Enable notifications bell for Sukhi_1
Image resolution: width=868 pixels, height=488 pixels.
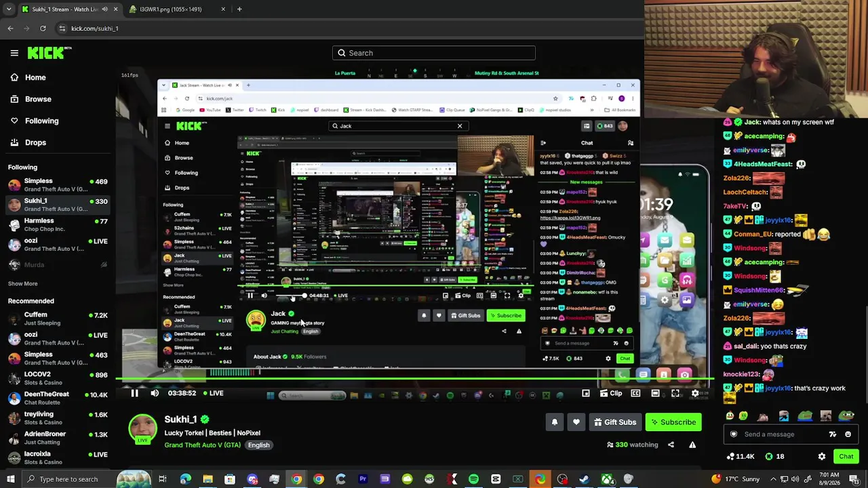pyautogui.click(x=555, y=422)
